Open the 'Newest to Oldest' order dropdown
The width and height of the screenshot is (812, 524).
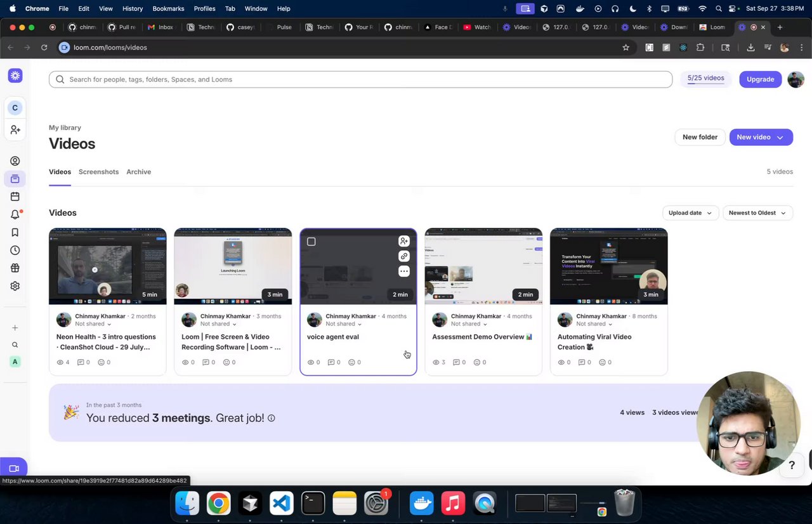[757, 213]
